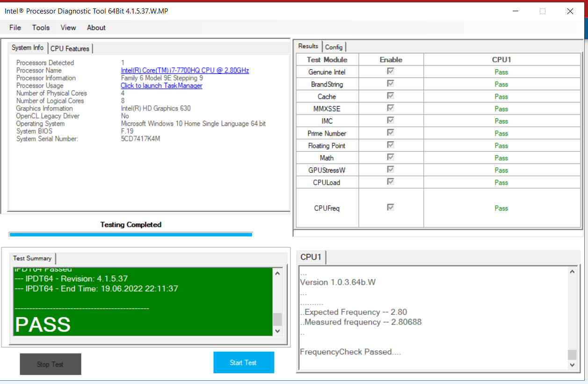Click the IPDT64 Revision 4.1.5.37 line
The image size is (588, 384).
[71, 279]
